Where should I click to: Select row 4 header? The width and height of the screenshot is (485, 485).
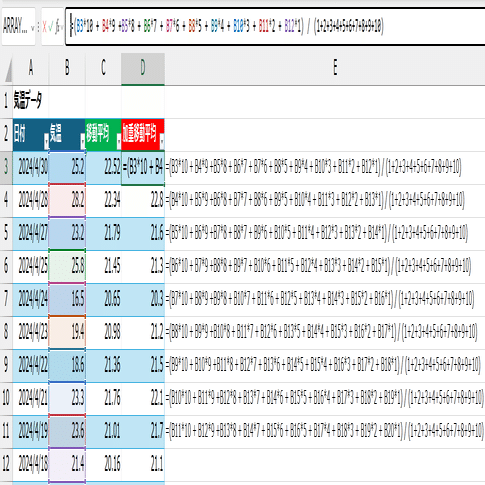(x=6, y=200)
